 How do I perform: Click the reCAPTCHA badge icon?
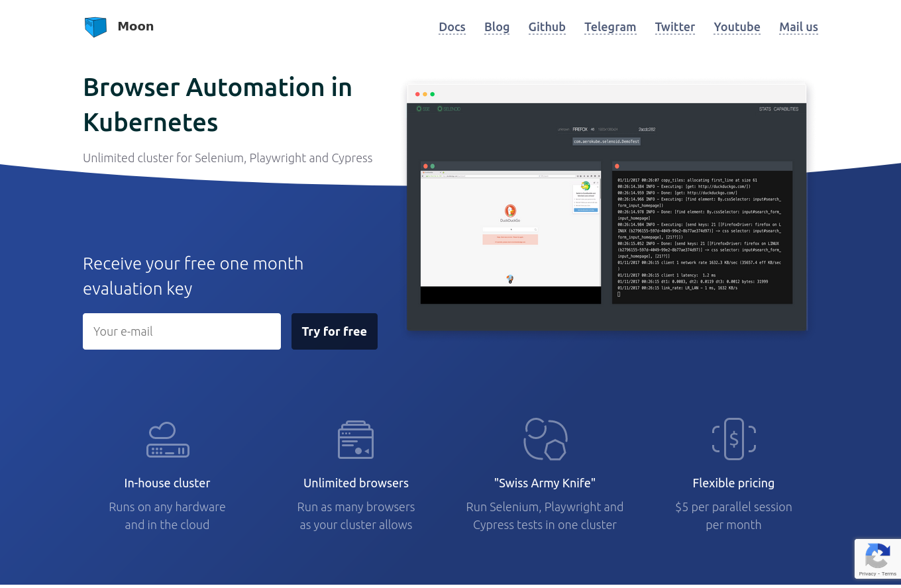point(877,556)
